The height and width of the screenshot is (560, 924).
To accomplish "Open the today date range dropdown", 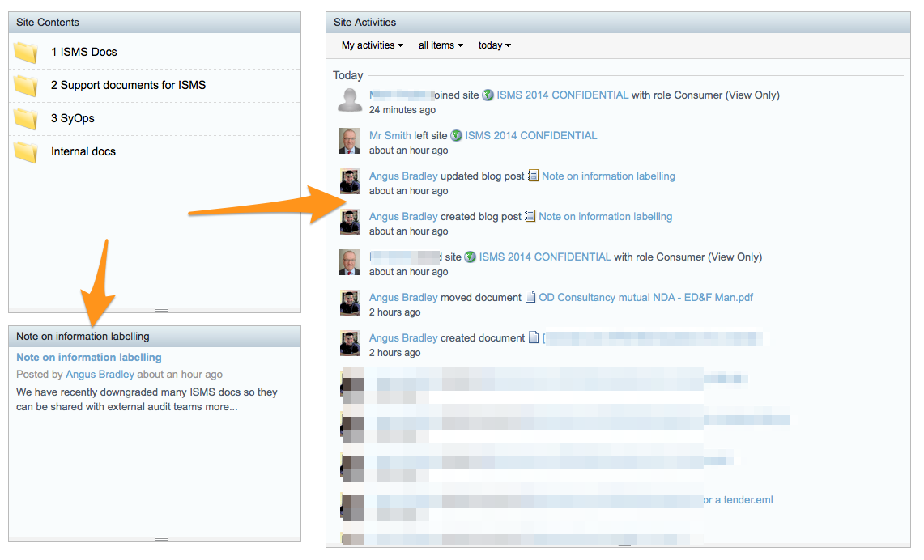I will [494, 45].
